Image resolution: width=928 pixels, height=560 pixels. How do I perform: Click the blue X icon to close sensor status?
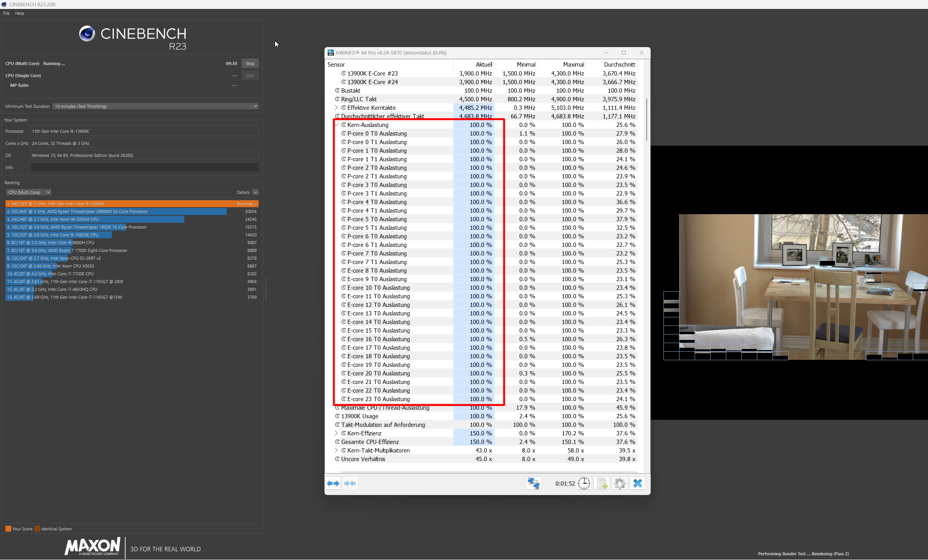638,483
